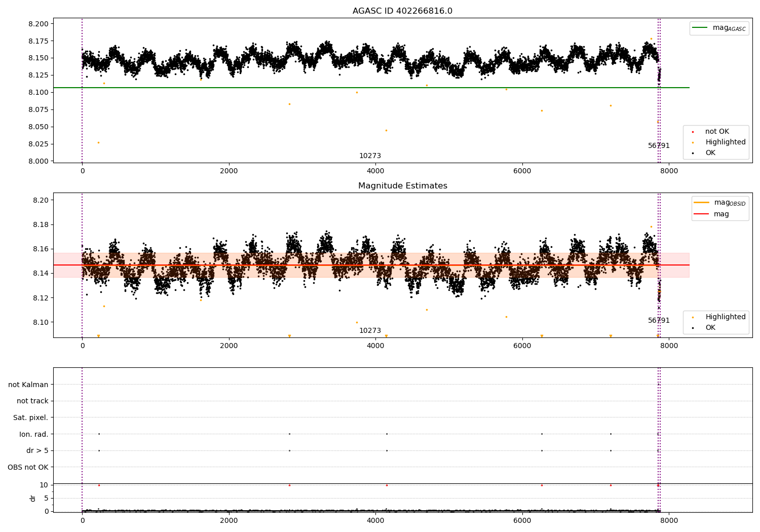The width and height of the screenshot is (760, 532).
Task: Click the "8.100" y-tick in top plot
Action: click(39, 93)
